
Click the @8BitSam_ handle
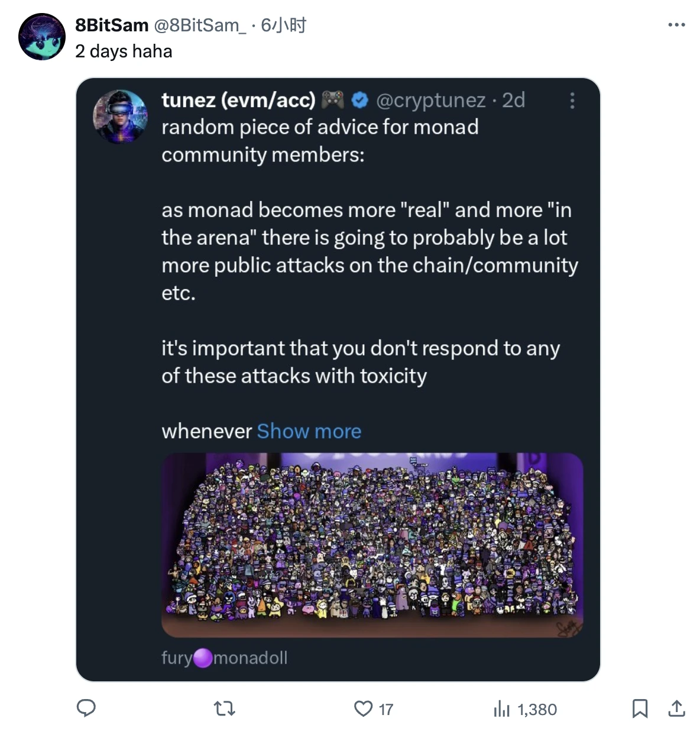200,25
